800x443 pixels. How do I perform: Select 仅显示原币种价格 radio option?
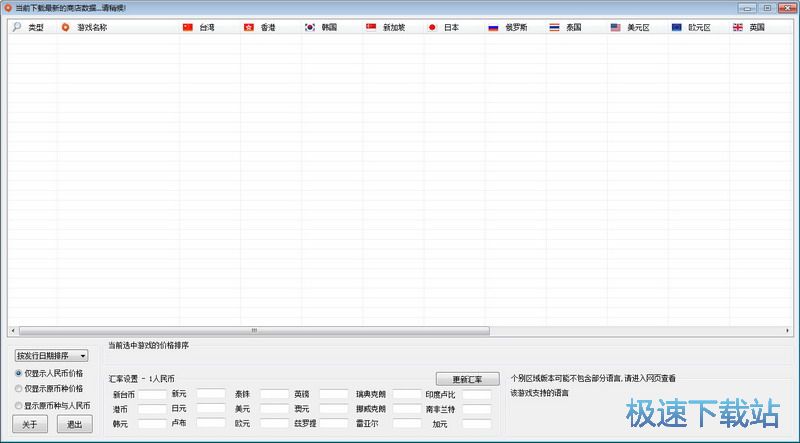coord(19,388)
